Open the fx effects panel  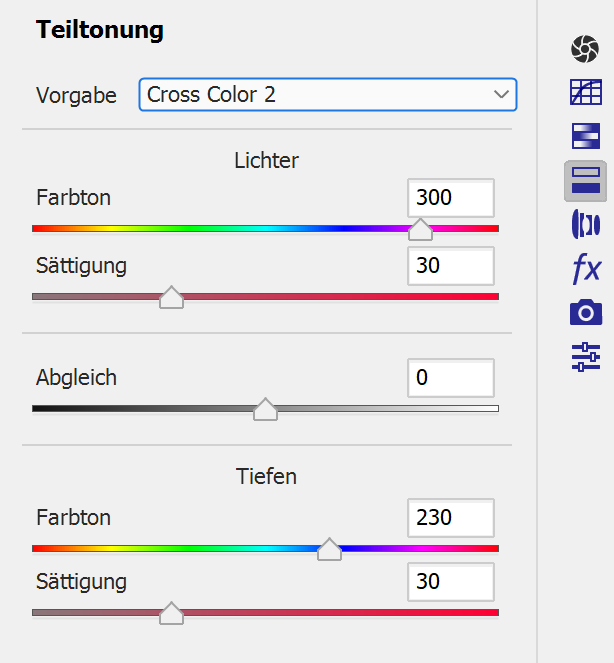pyautogui.click(x=585, y=269)
